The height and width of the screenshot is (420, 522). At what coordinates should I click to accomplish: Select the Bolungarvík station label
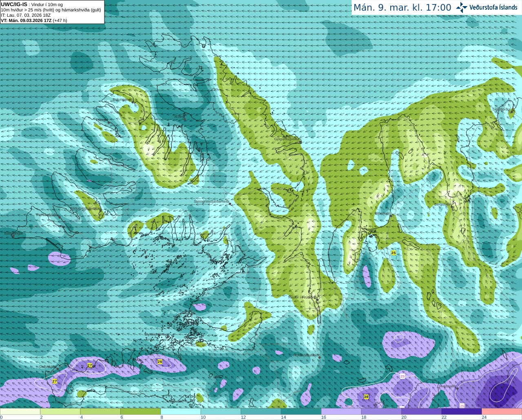pyautogui.click(x=122, y=99)
